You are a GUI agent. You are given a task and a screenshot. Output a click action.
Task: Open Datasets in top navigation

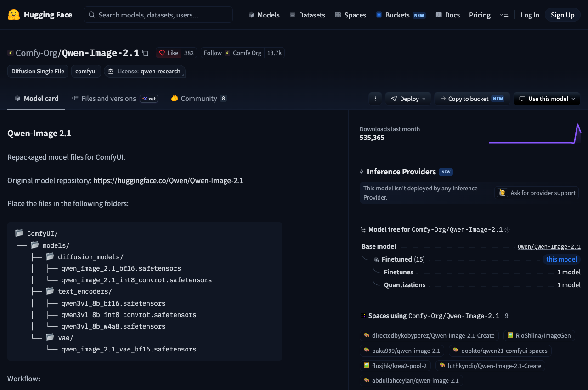click(x=307, y=15)
